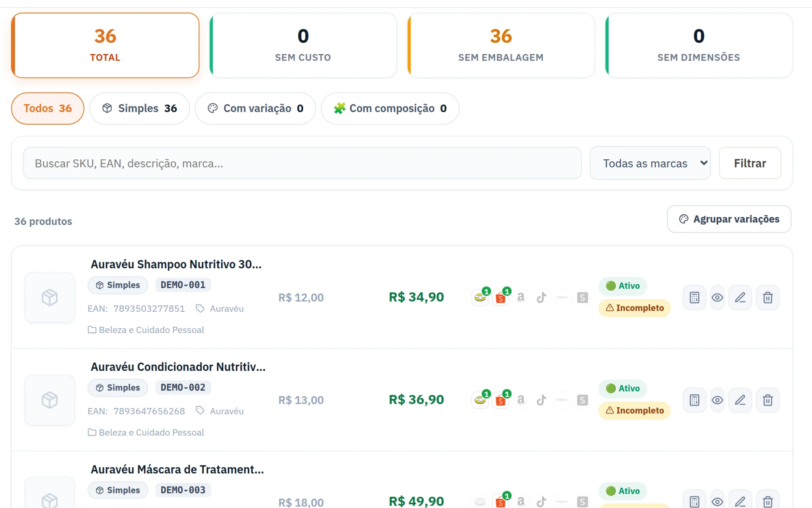Click the Filtrar button
Viewport: 812px width, 508px height.
pyautogui.click(x=750, y=163)
